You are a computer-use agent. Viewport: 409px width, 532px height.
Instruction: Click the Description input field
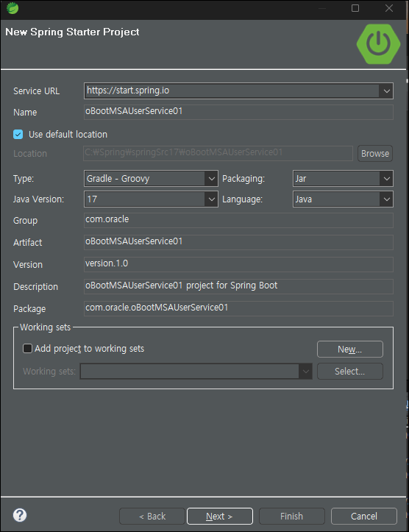click(238, 286)
